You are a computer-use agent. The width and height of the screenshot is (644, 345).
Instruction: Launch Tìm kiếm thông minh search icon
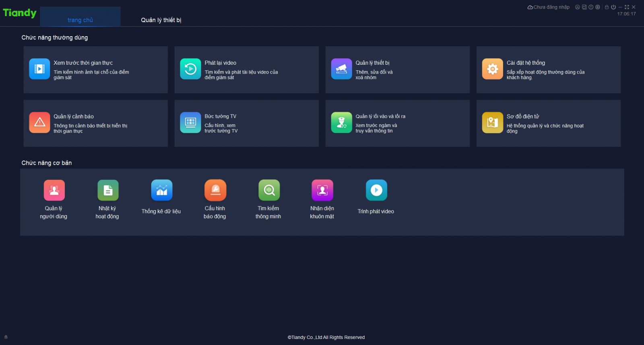269,190
